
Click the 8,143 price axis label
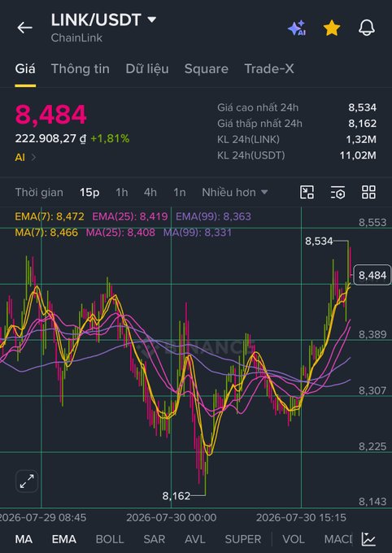coord(372,502)
